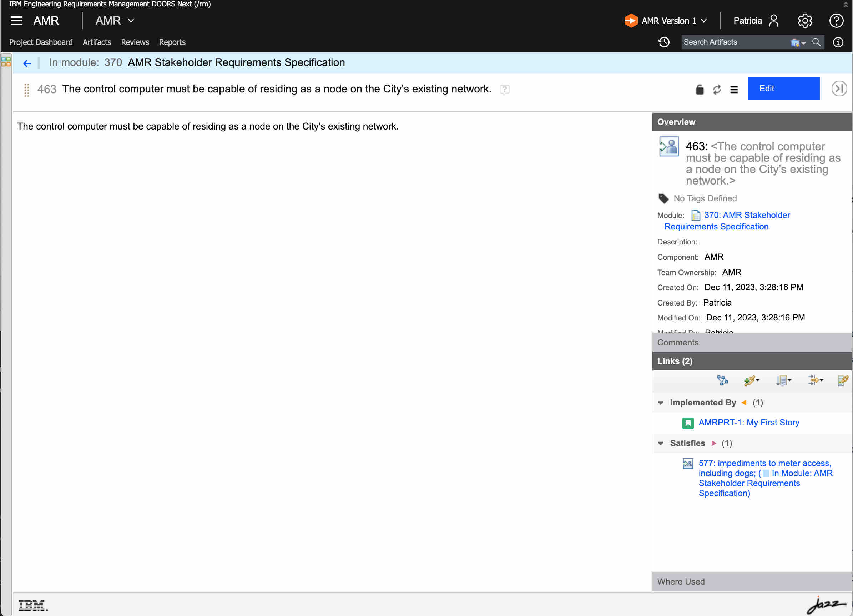Click the search magnifier icon
The height and width of the screenshot is (616, 853).
point(816,42)
